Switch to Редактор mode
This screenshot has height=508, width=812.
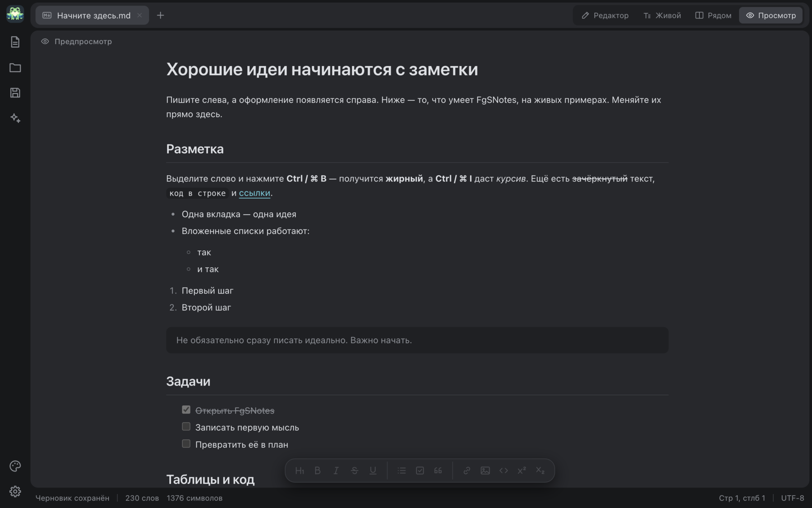coord(605,15)
